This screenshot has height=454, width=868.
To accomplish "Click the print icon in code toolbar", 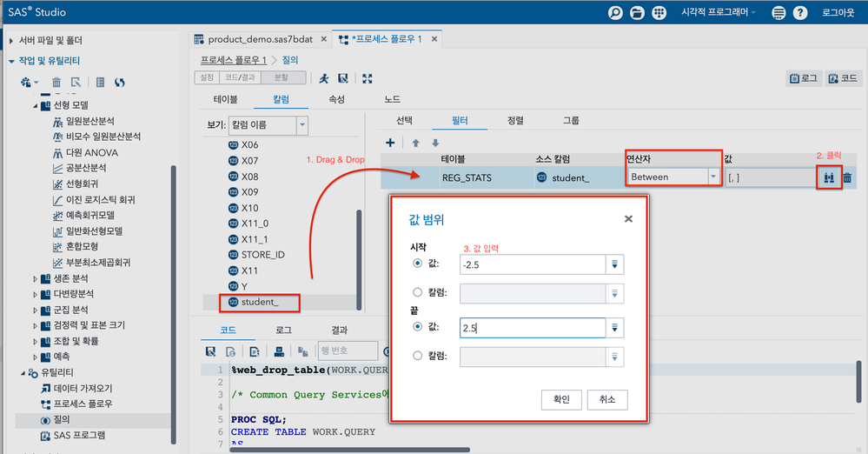I will (x=279, y=351).
